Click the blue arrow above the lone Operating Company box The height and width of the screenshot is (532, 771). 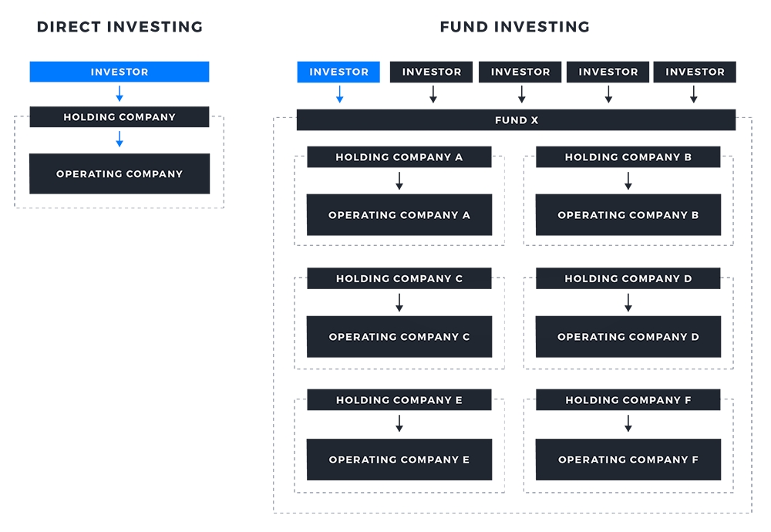(x=120, y=140)
